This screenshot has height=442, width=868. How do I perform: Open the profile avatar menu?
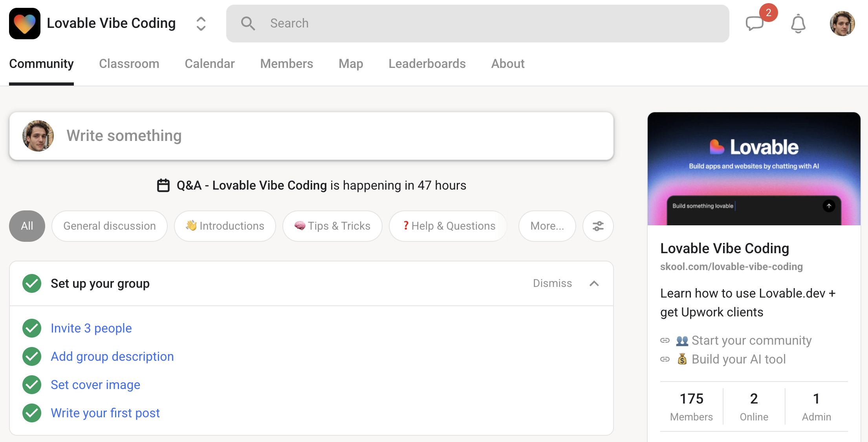(x=842, y=24)
